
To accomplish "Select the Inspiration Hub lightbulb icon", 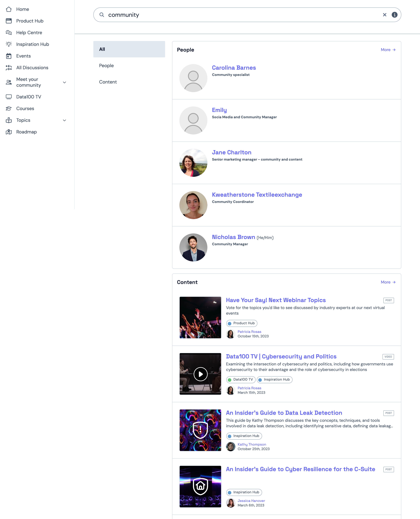I will 9,44.
